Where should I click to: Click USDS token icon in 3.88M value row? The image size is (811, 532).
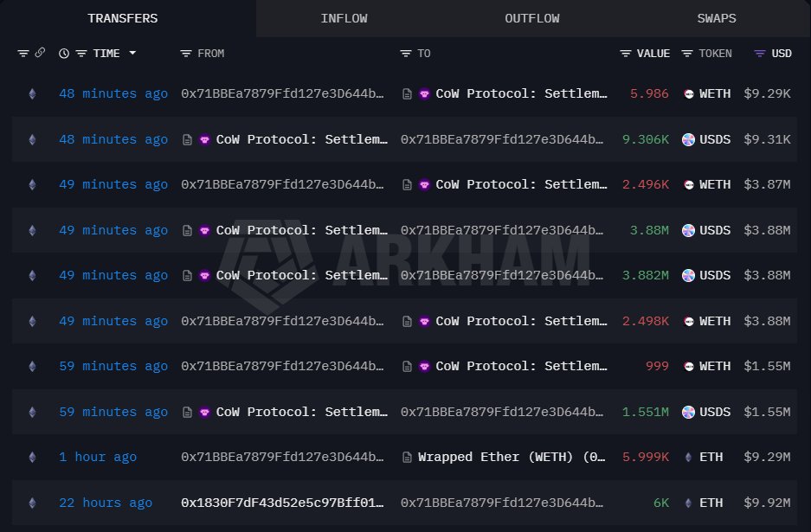pyautogui.click(x=688, y=230)
